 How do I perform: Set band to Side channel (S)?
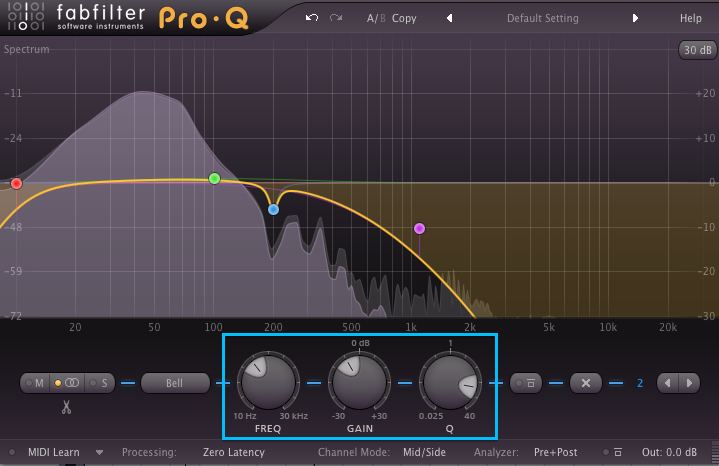[x=99, y=383]
